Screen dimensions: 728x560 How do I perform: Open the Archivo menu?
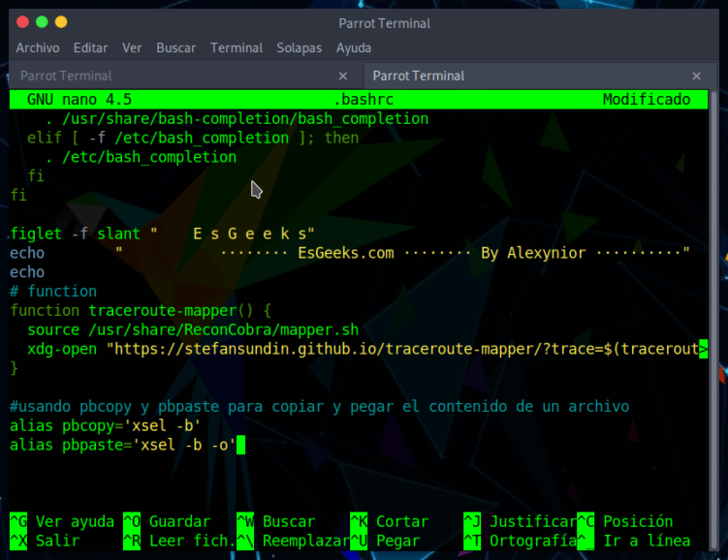38,47
